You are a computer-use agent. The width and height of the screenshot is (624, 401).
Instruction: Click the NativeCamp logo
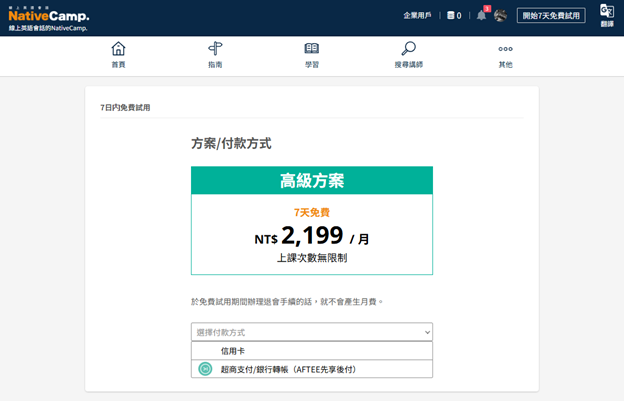point(49,16)
